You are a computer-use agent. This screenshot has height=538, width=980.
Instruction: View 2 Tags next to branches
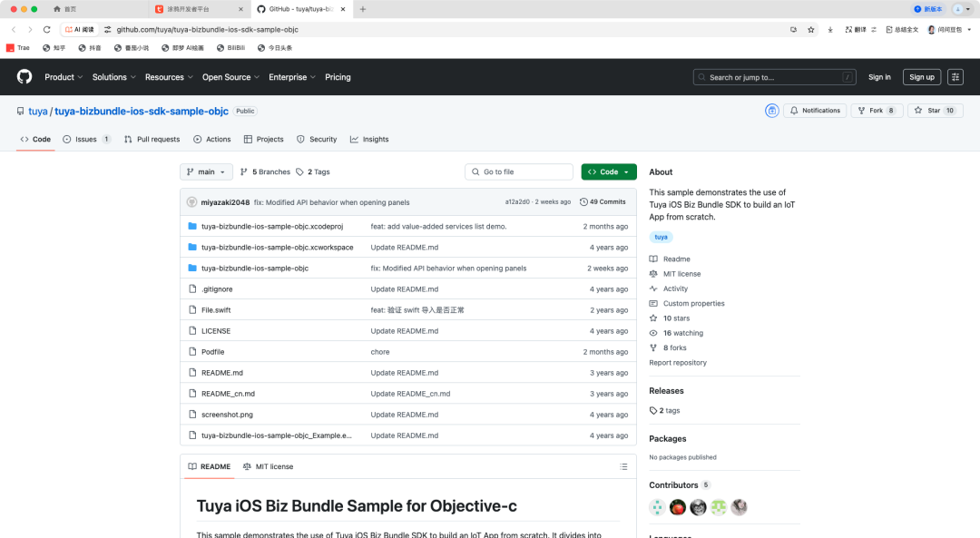312,171
